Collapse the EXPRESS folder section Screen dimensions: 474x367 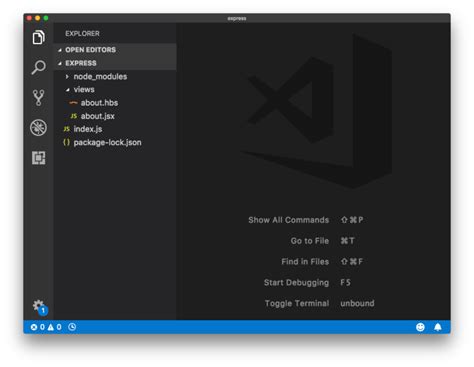[60, 63]
